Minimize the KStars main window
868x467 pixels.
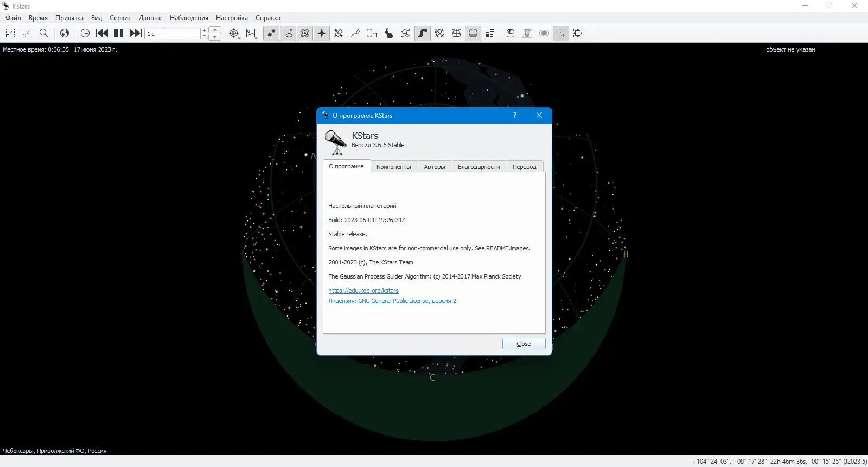pos(805,6)
